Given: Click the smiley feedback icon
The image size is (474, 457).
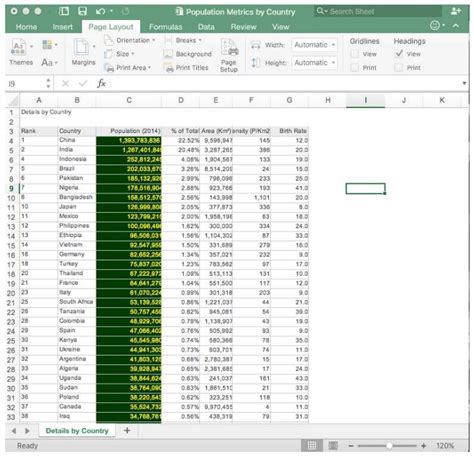Looking at the screenshot, I should point(435,25).
